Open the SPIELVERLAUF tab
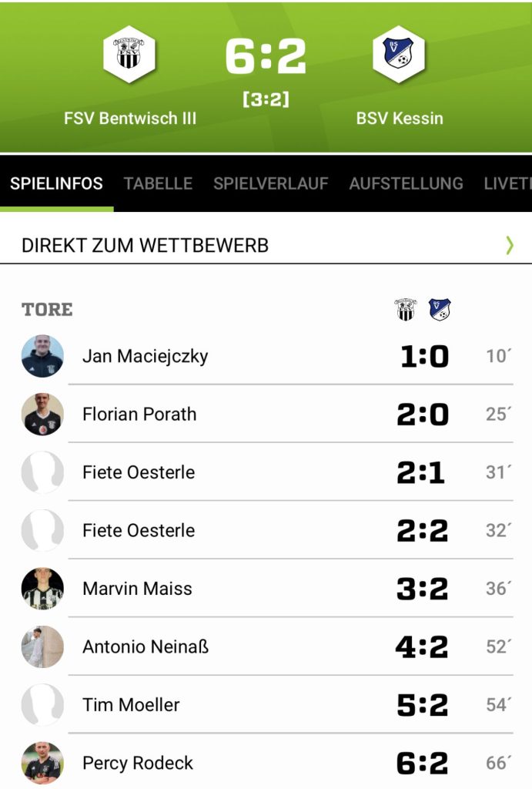Viewport: 532px width, 789px height. [x=270, y=183]
